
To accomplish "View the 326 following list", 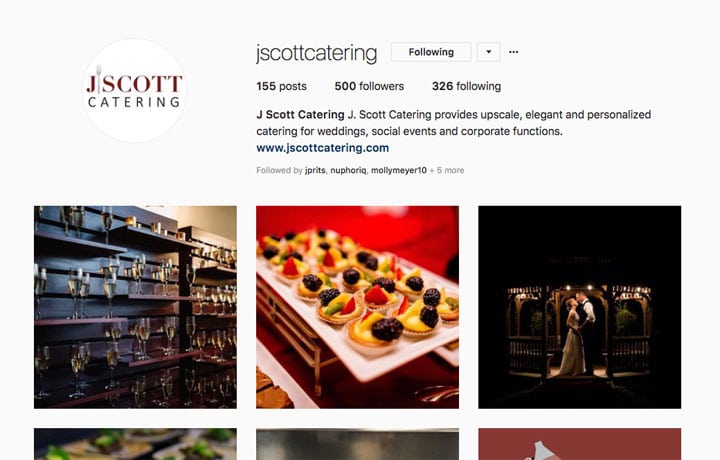I will [x=466, y=86].
